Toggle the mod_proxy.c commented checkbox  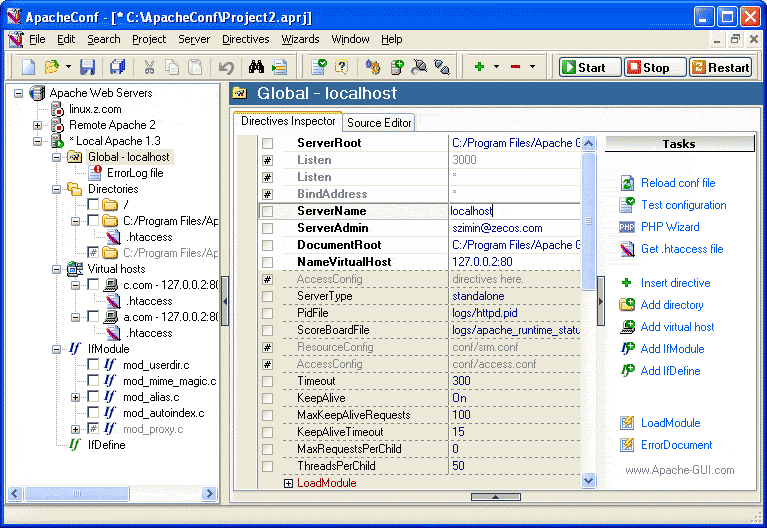pos(93,429)
